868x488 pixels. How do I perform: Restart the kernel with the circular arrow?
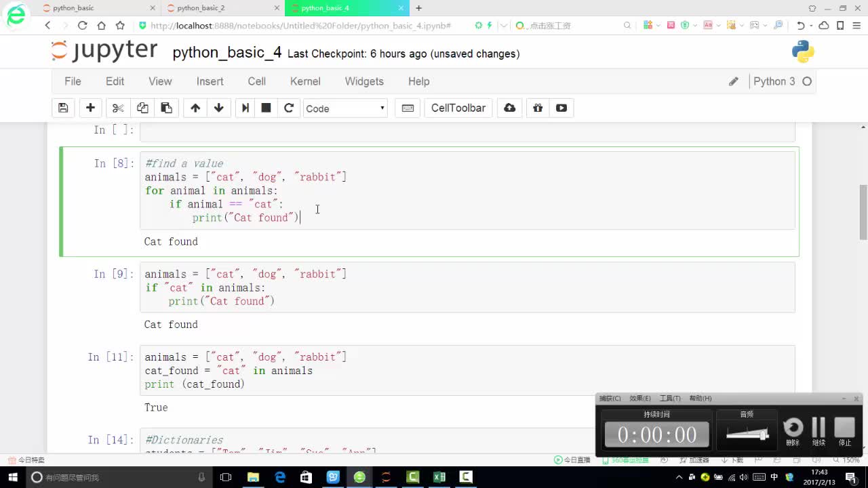(289, 108)
